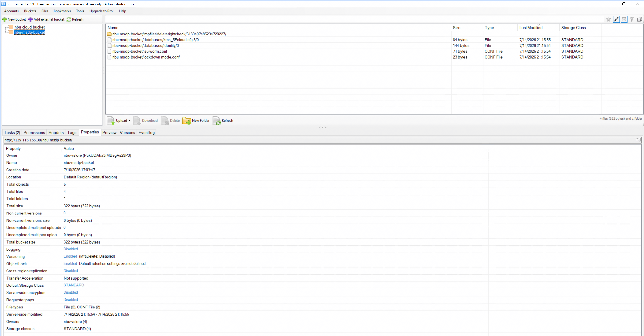Click the Enabled link for Object Lock
644x336 pixels.
click(x=70, y=264)
